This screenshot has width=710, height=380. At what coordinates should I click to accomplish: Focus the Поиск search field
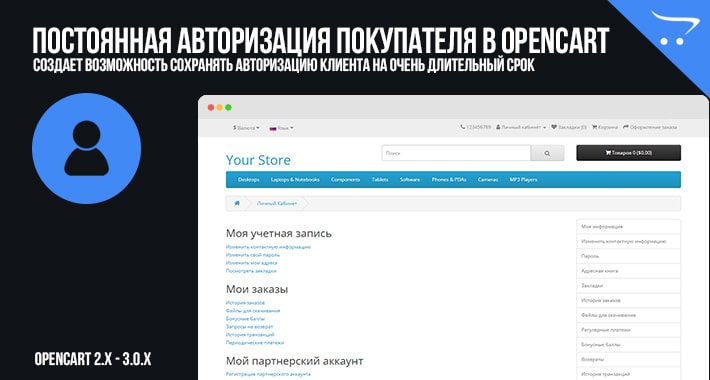click(456, 153)
